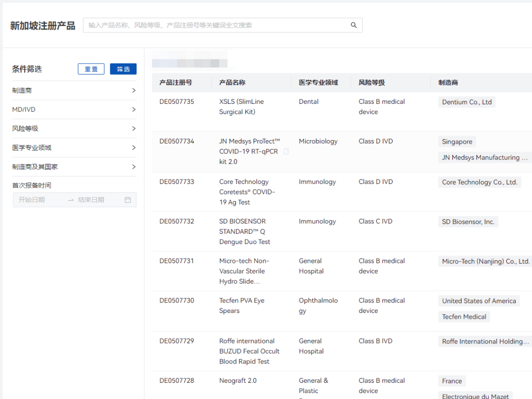Select registration number DE0507732
Image resolution: width=532 pixels, height=399 pixels.
(x=177, y=221)
